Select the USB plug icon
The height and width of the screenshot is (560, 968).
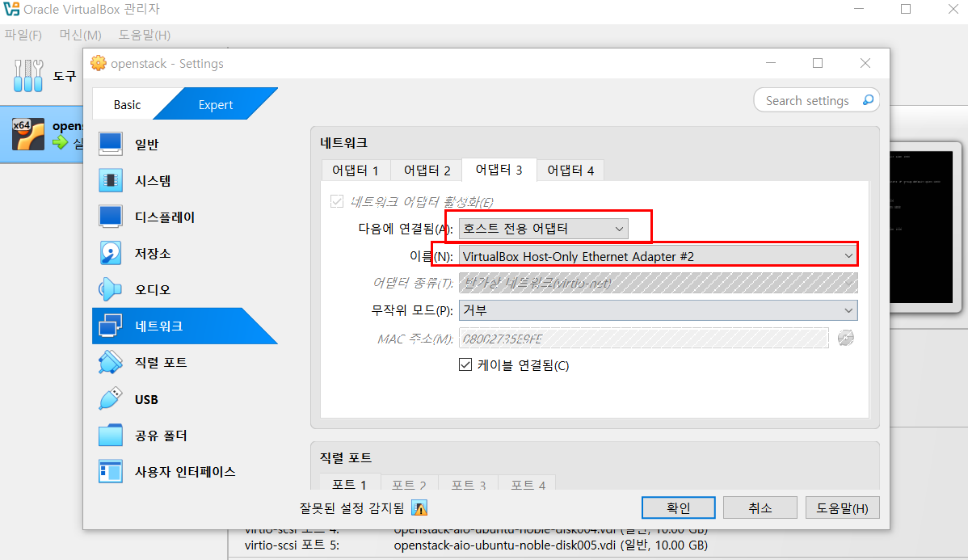tap(111, 399)
